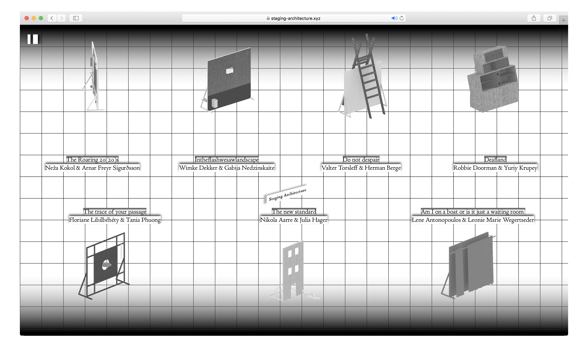Open Intheflashwesawlandscape project title
The height and width of the screenshot is (364, 588).
pos(226,160)
